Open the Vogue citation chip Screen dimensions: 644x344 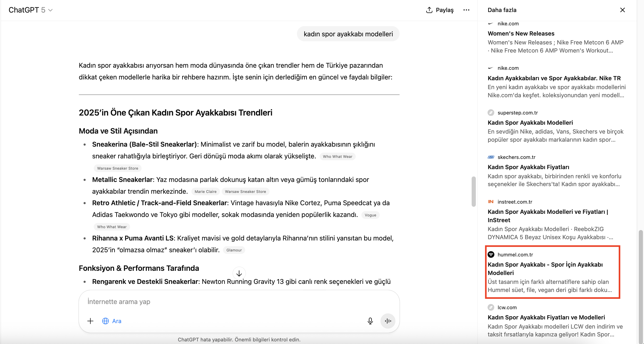click(370, 215)
